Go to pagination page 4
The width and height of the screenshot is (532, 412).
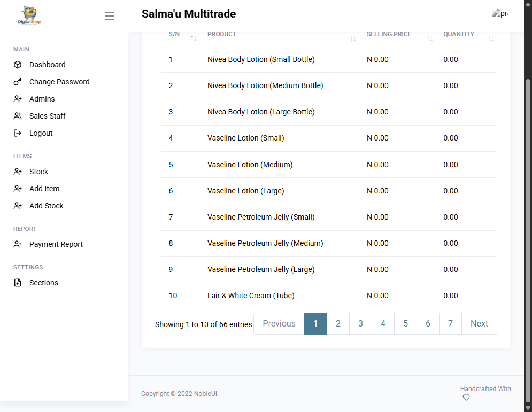pos(383,323)
